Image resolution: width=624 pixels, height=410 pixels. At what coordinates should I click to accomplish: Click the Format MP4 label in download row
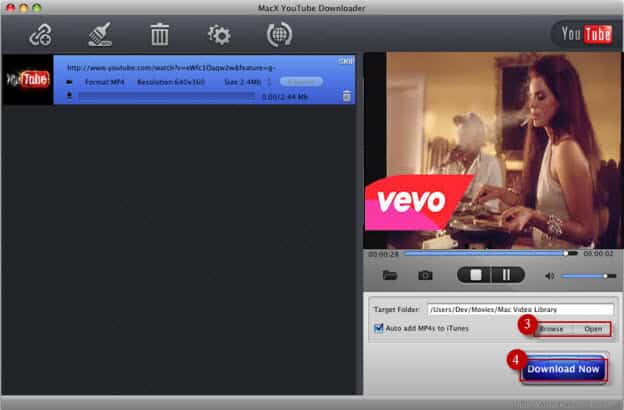[104, 82]
